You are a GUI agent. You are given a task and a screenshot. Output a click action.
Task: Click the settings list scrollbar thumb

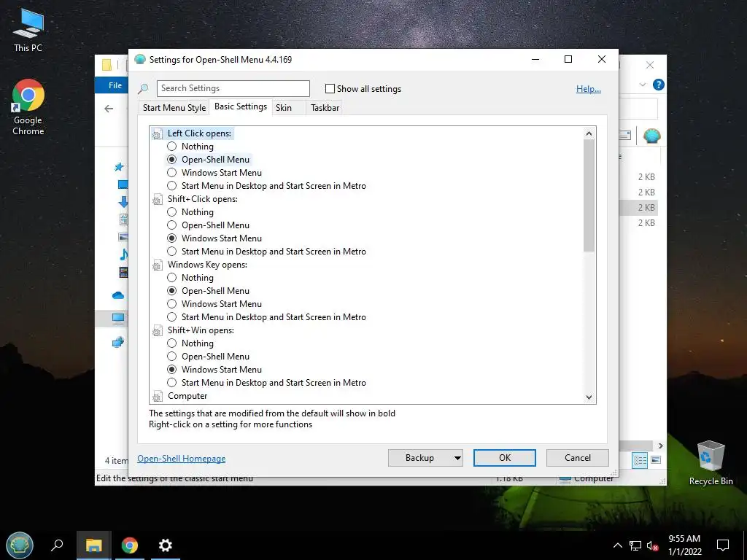(589, 195)
